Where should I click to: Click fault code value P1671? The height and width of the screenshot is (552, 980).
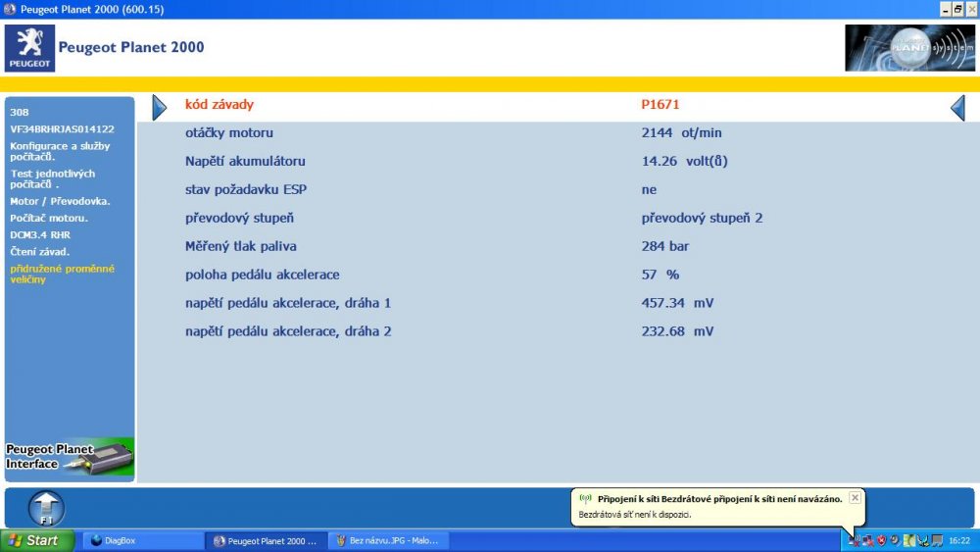point(660,104)
